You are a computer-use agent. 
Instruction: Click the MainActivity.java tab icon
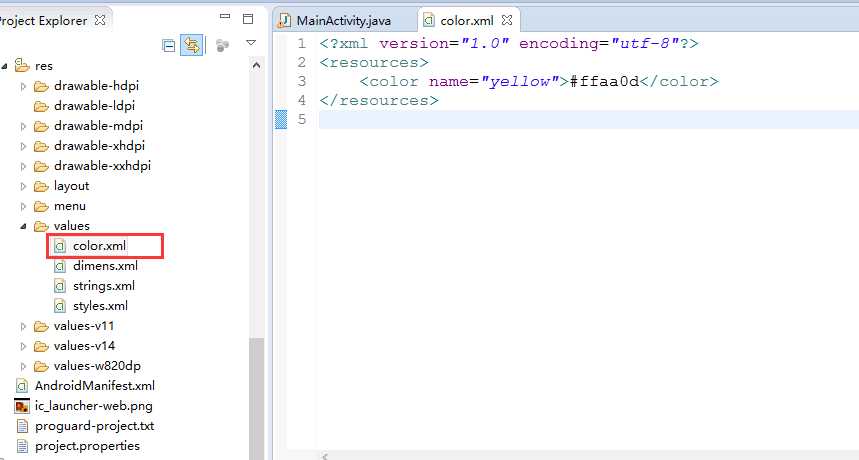pos(284,21)
